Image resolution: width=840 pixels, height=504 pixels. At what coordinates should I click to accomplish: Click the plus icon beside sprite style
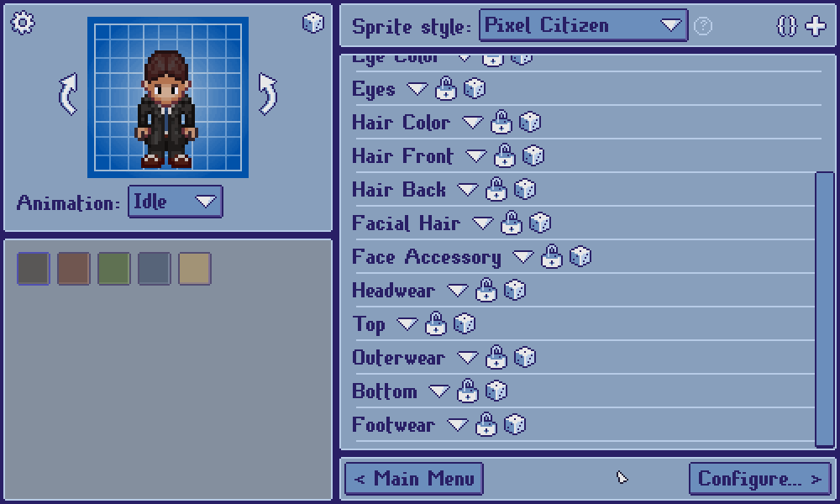tap(816, 26)
